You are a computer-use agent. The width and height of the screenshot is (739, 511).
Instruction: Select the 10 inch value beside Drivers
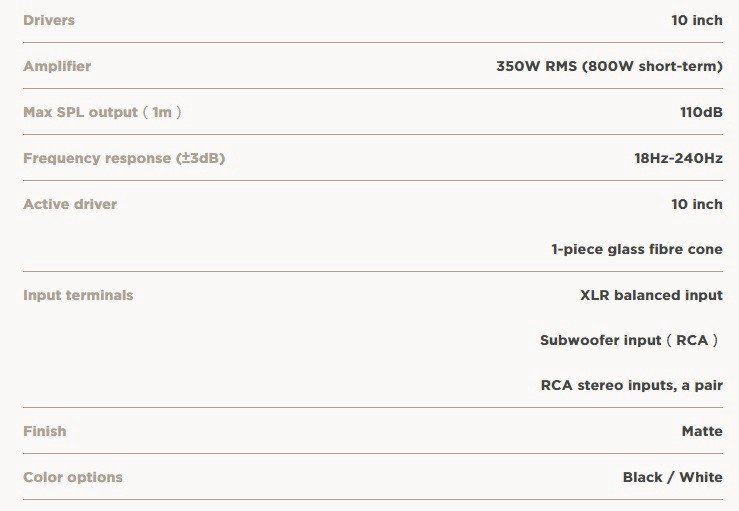coord(696,20)
